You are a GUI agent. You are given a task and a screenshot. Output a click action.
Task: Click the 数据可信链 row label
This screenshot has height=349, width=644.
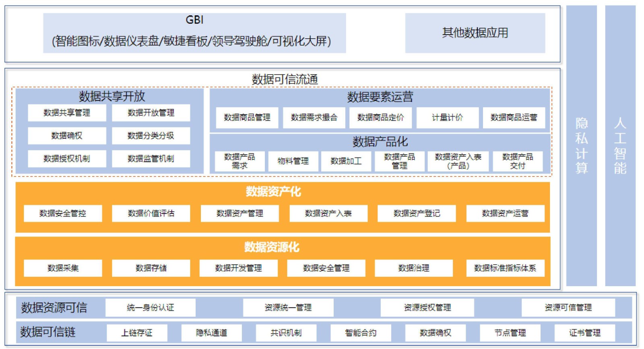(48, 332)
